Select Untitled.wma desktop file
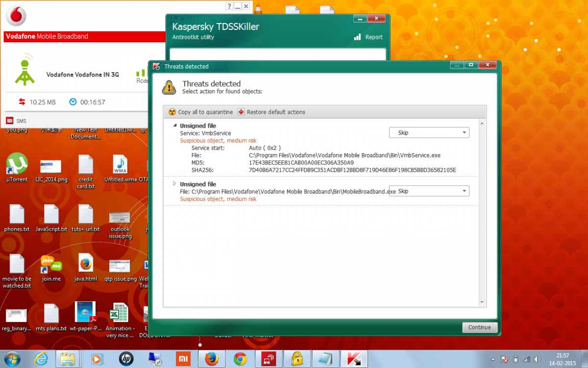 coord(120,168)
